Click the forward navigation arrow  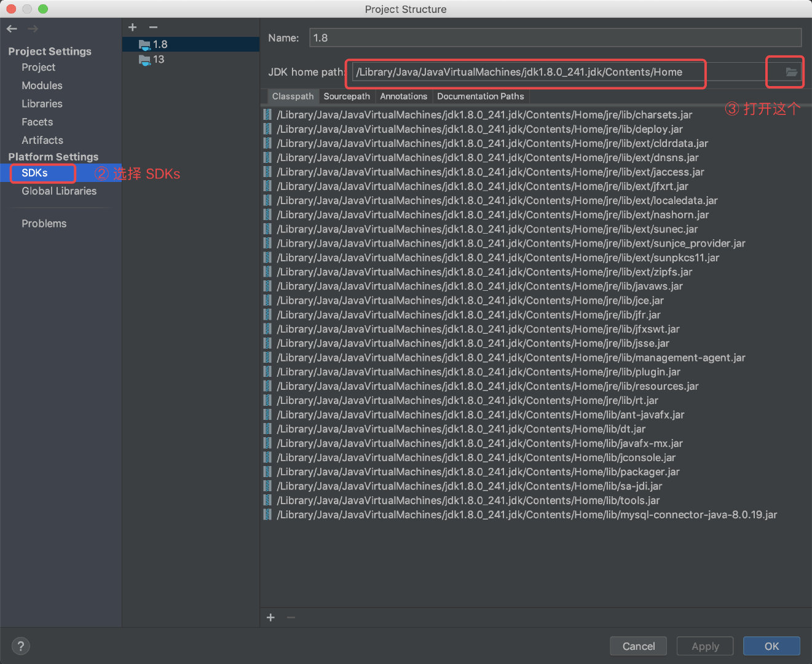click(x=33, y=28)
